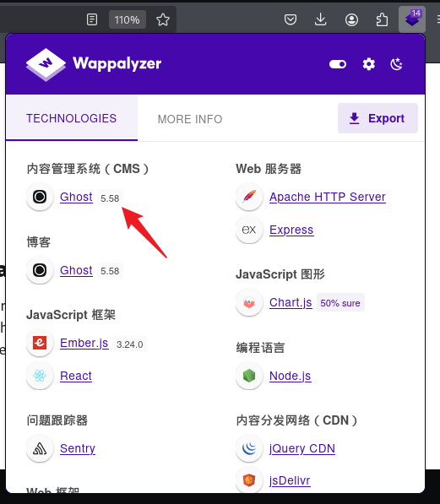
Task: Click the Wappalyzer logo in header
Action: click(94, 64)
